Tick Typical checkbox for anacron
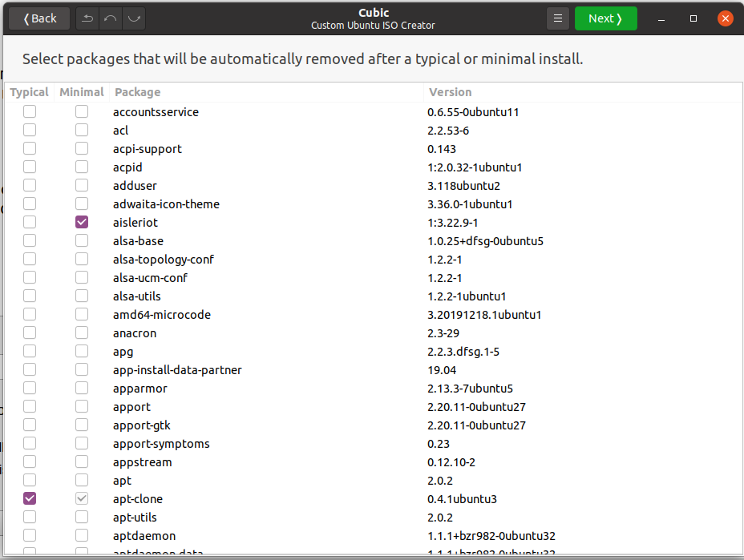The height and width of the screenshot is (560, 744). [x=30, y=332]
